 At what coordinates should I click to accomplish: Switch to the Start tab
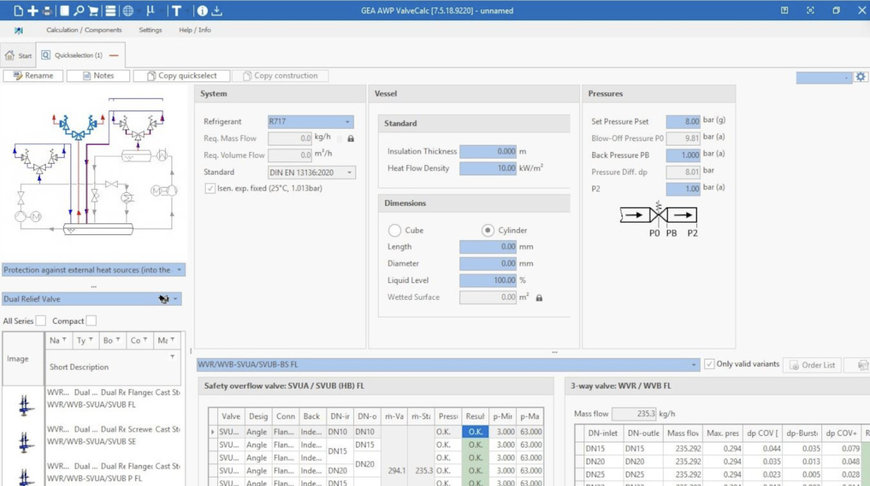pos(18,55)
